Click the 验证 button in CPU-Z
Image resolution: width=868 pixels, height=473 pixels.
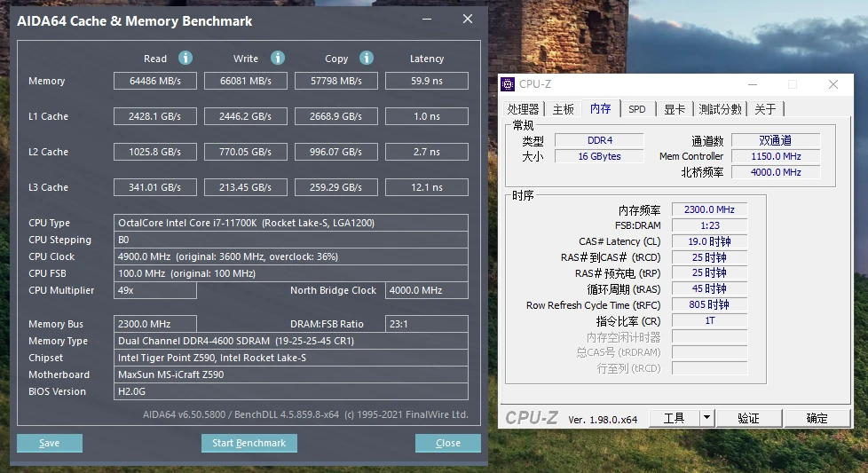[748, 418]
